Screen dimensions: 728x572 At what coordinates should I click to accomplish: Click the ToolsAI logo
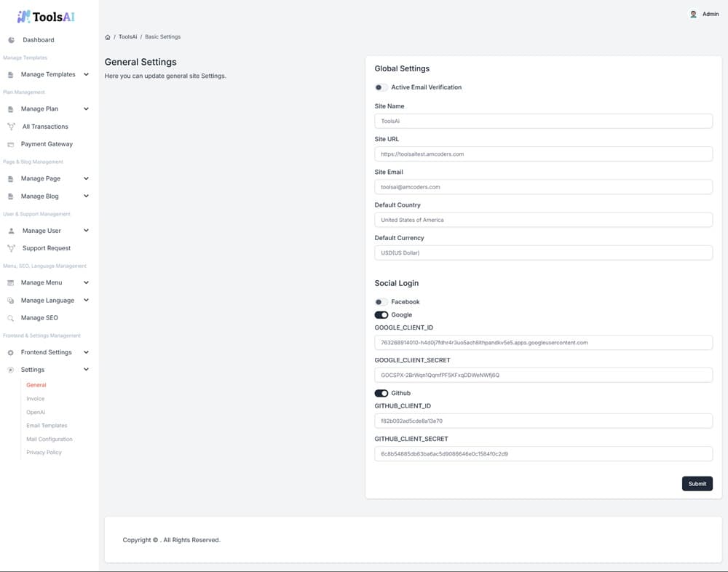pos(46,16)
